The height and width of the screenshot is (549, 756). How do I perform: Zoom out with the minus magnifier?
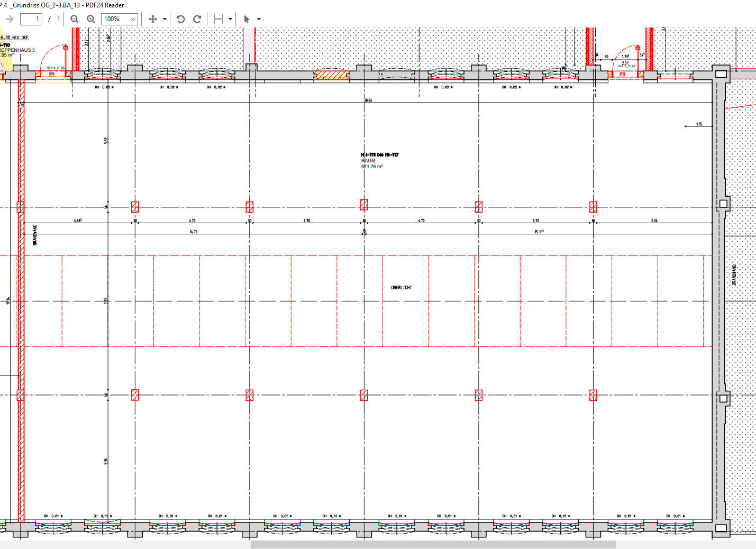[75, 19]
